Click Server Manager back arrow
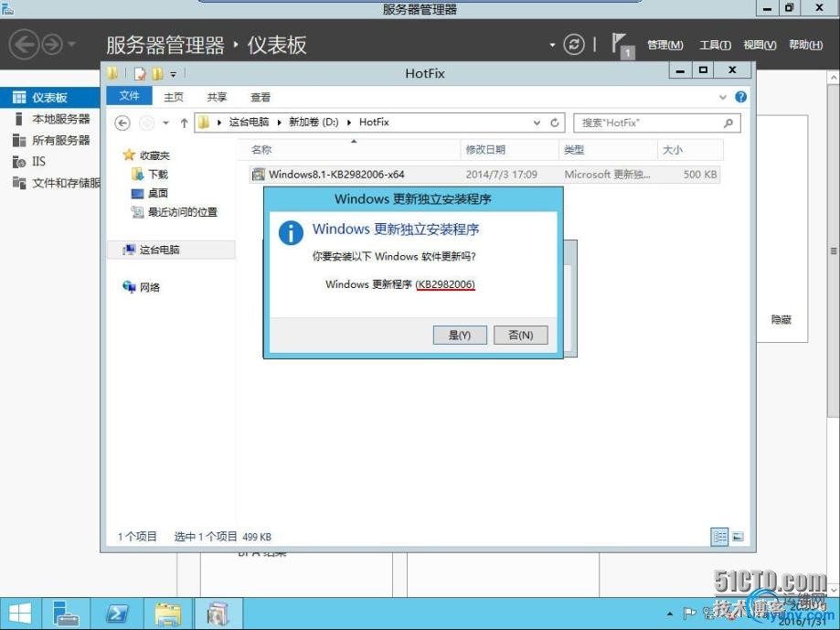Screen dimensions: 840x630 click(24, 44)
